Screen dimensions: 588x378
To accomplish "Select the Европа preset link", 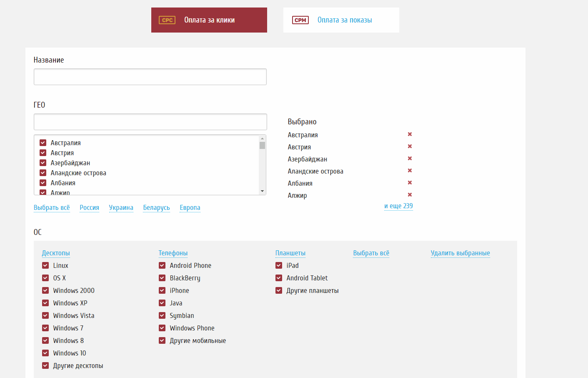I will click(x=190, y=208).
